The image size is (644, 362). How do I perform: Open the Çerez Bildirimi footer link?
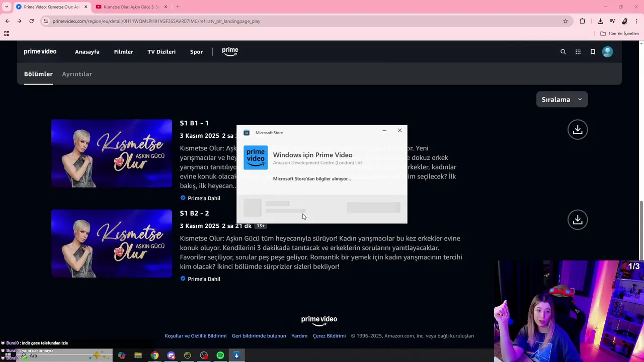329,336
